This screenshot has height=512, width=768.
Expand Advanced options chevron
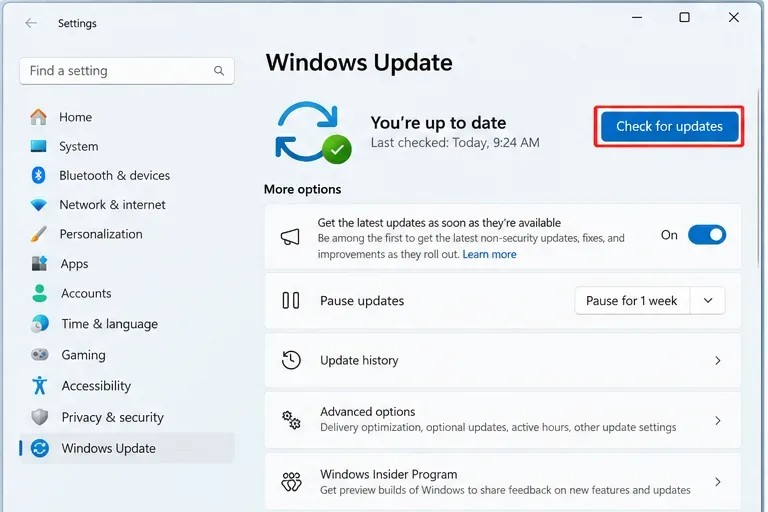718,420
